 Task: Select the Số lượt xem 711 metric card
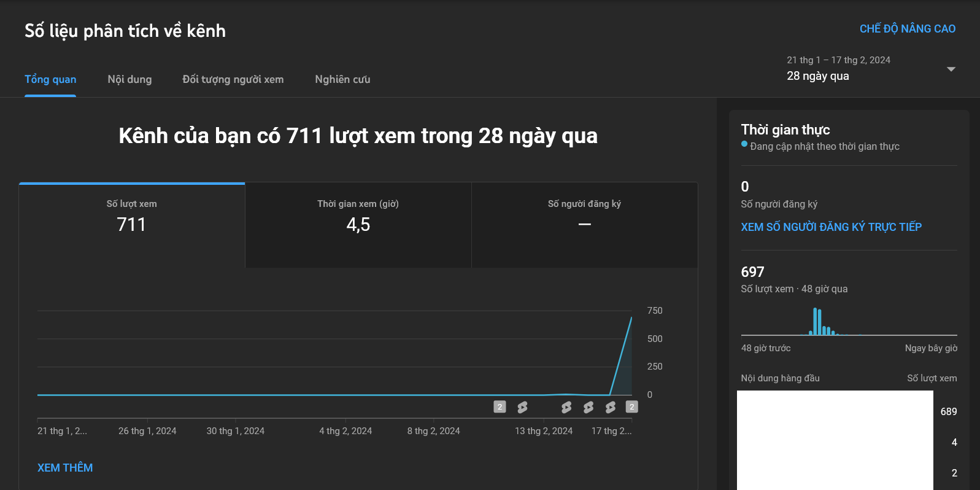click(x=132, y=225)
